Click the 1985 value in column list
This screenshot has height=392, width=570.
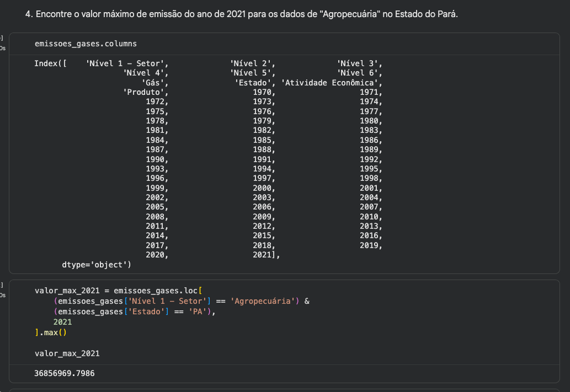coord(262,140)
